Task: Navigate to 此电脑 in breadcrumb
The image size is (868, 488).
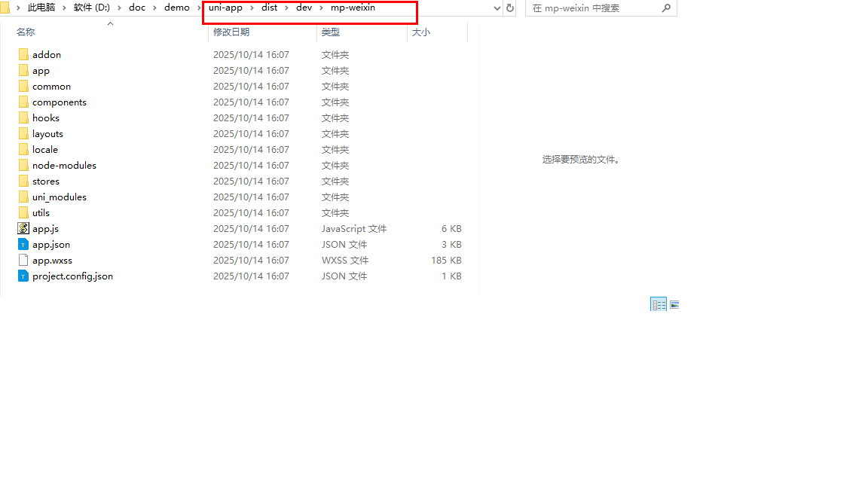Action: pyautogui.click(x=41, y=8)
